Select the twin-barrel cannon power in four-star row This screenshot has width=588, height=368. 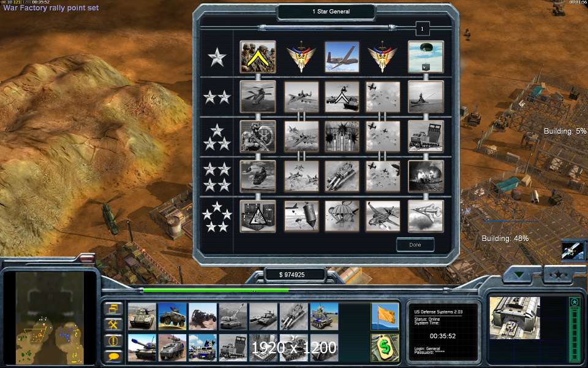tap(342, 176)
